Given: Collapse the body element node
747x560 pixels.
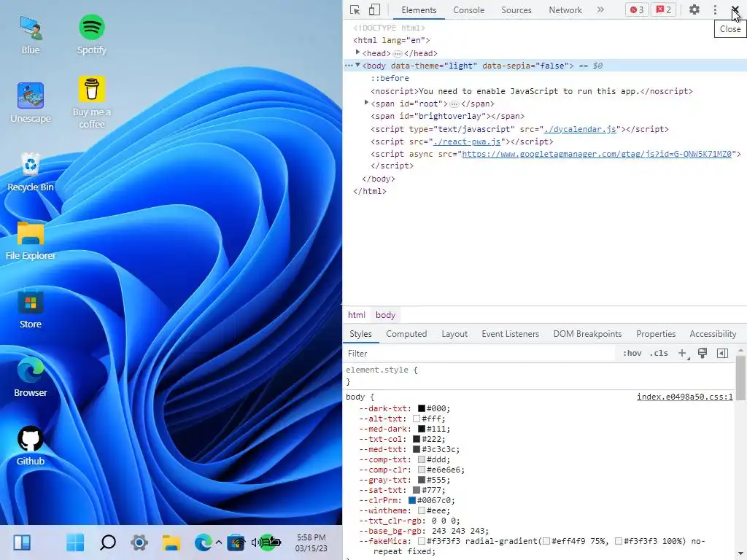Looking at the screenshot, I should pyautogui.click(x=357, y=65).
